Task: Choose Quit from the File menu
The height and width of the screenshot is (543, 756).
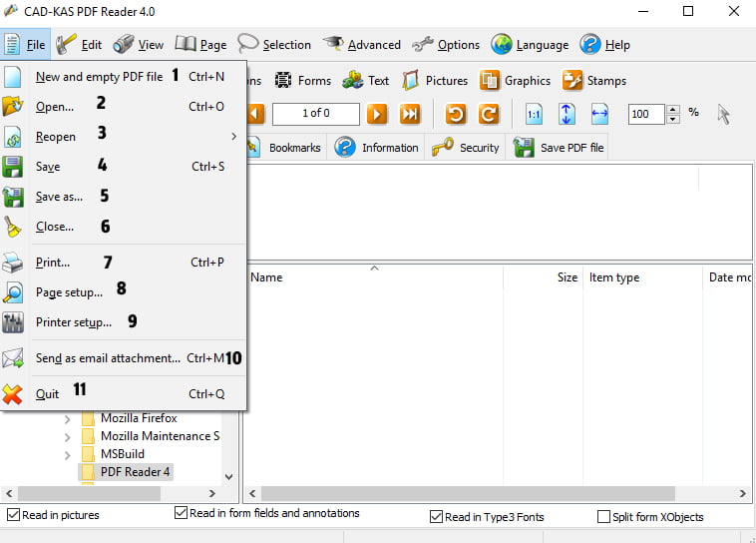Action: [x=124, y=394]
